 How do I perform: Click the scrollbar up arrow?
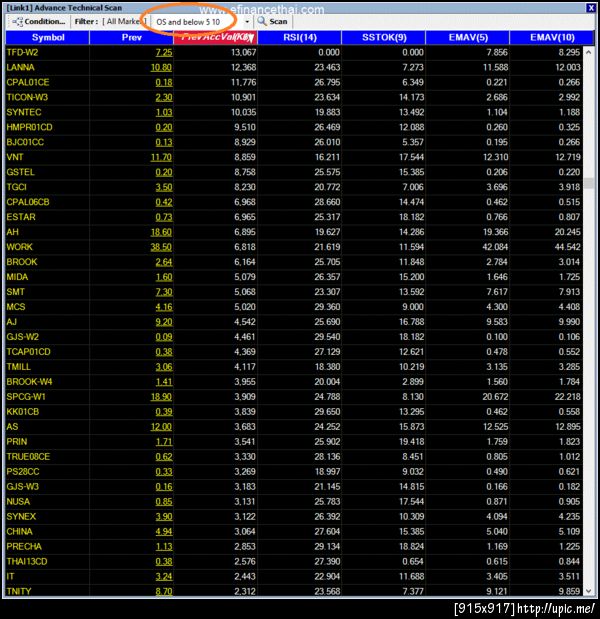[589, 52]
